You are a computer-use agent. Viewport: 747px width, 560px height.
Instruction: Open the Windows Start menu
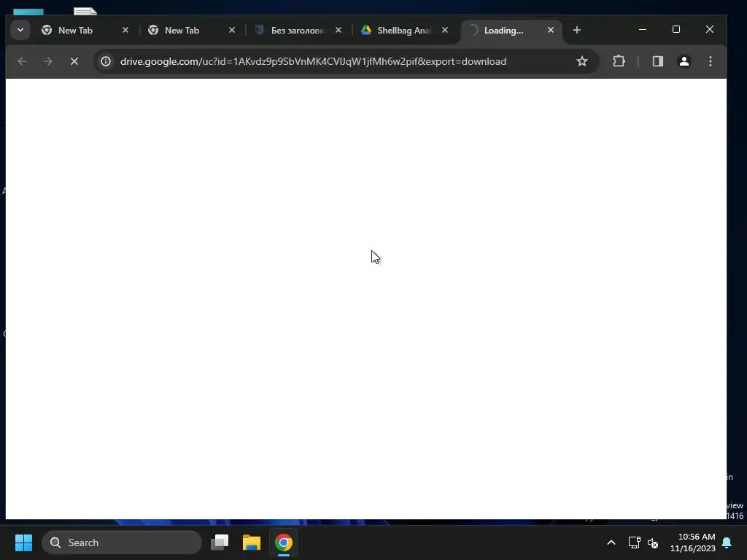click(x=23, y=542)
